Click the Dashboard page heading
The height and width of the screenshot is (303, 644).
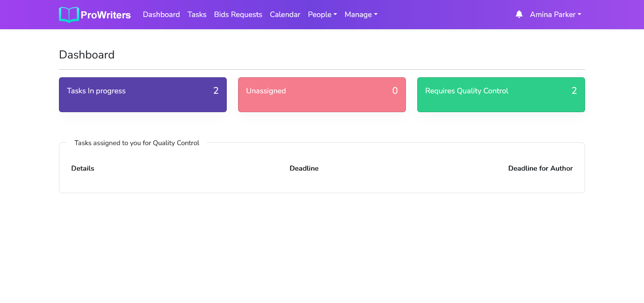click(87, 55)
